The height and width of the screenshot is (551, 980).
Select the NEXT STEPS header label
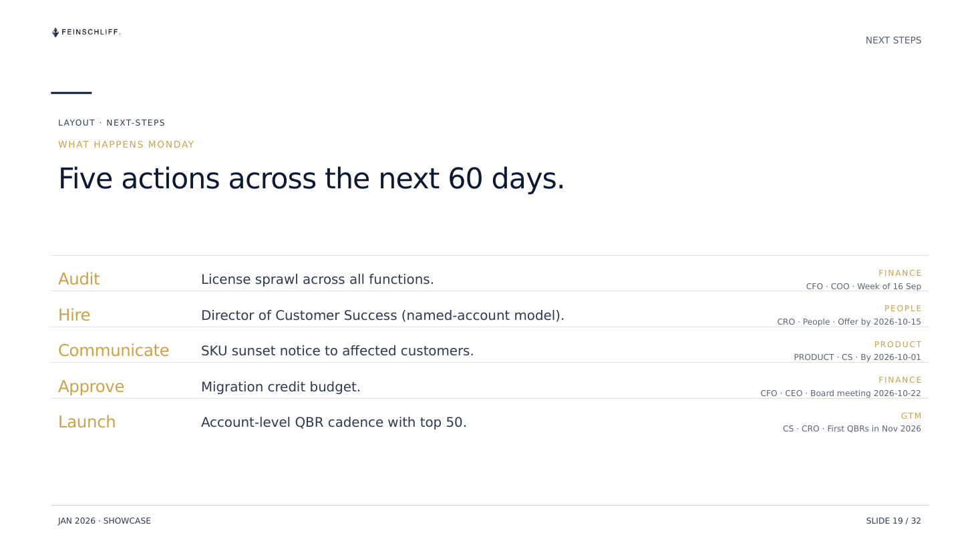(x=893, y=41)
